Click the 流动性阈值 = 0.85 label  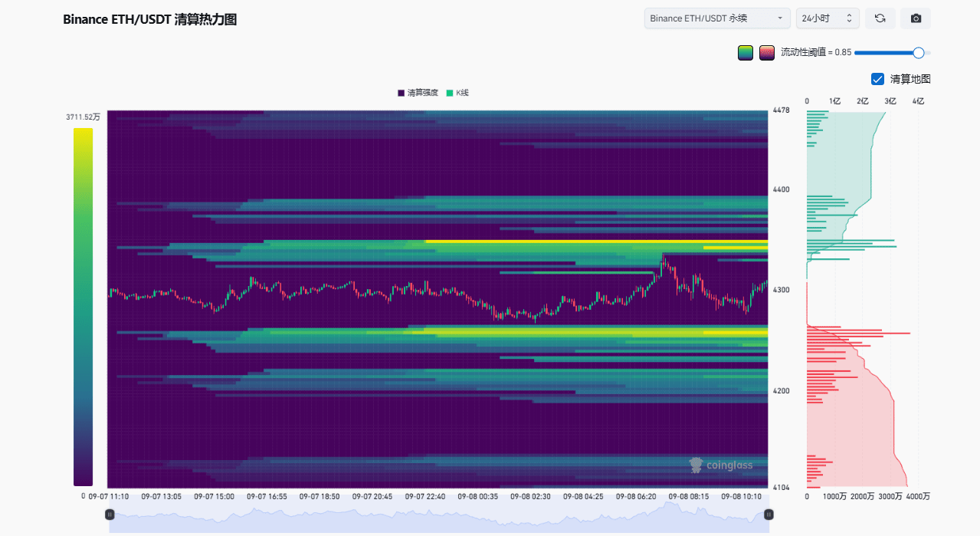click(x=815, y=53)
